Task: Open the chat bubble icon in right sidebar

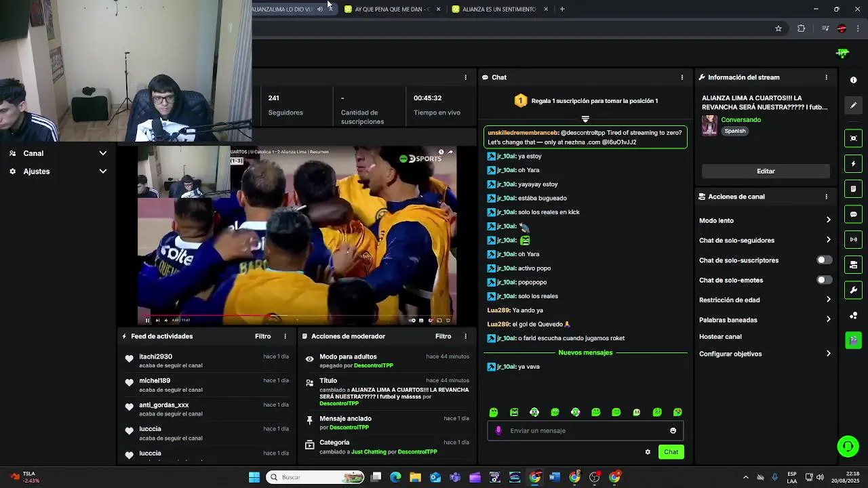Action: pos(853,214)
